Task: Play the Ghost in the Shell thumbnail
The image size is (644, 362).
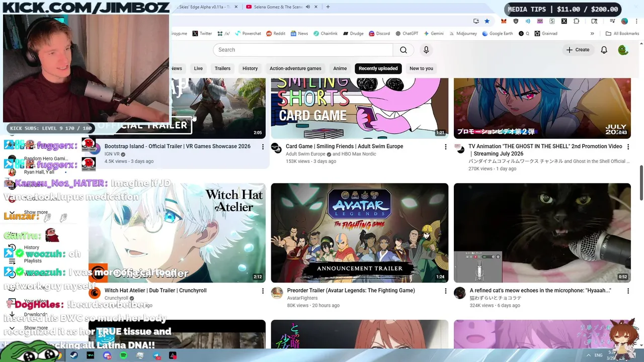Action: click(x=542, y=108)
